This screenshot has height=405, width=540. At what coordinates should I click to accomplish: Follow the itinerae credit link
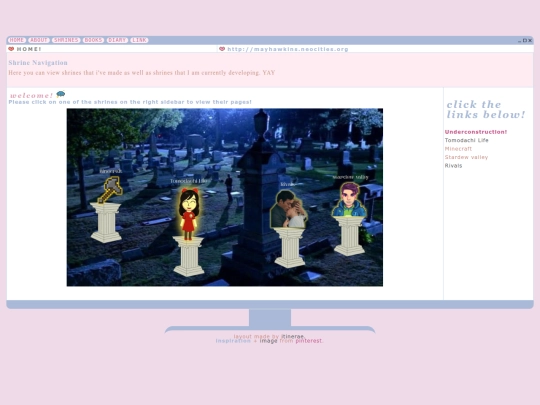(x=292, y=336)
